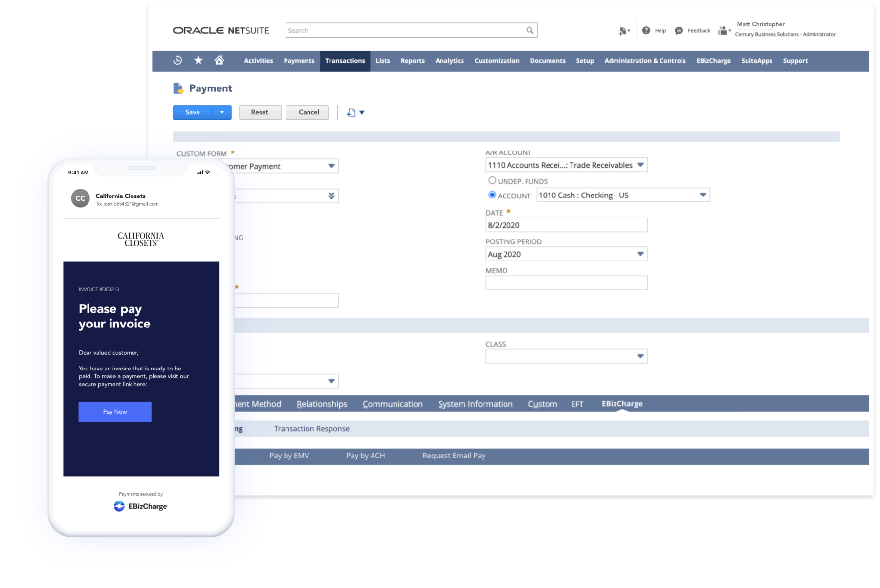Open Help via the question mark icon
880x588 pixels.
click(646, 30)
